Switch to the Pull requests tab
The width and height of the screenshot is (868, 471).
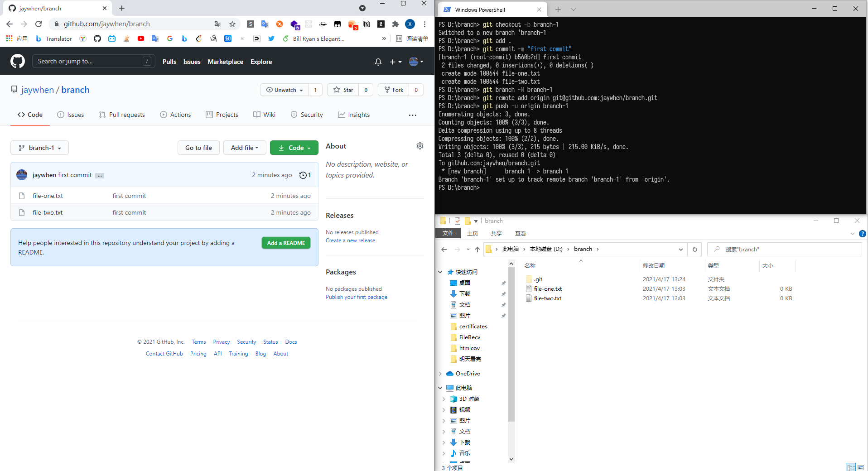122,115
